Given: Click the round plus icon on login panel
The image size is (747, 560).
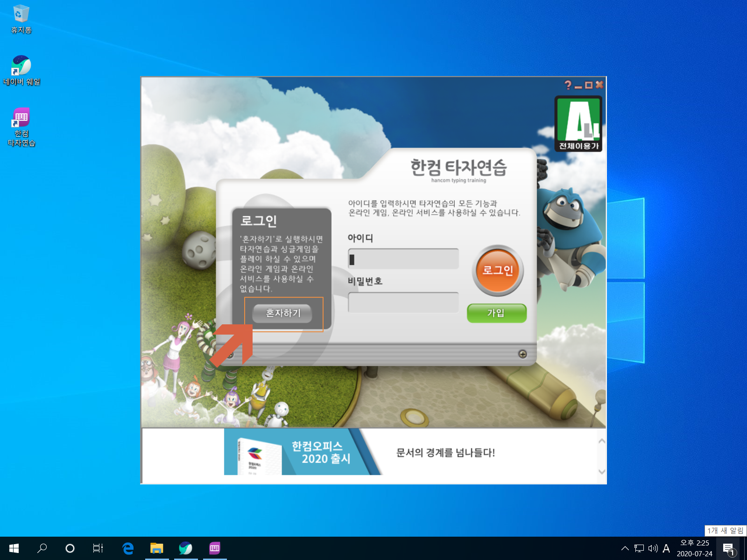Looking at the screenshot, I should click(x=523, y=354).
